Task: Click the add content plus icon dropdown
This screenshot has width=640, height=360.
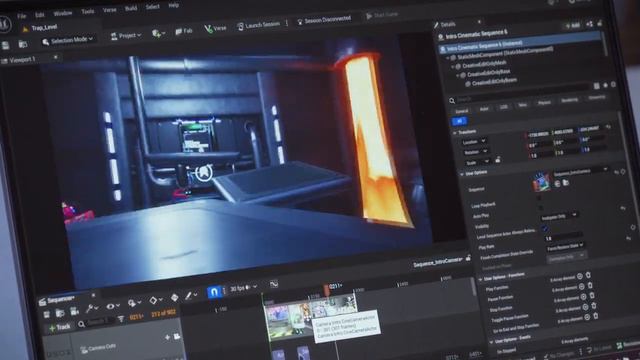Action: coord(158,33)
